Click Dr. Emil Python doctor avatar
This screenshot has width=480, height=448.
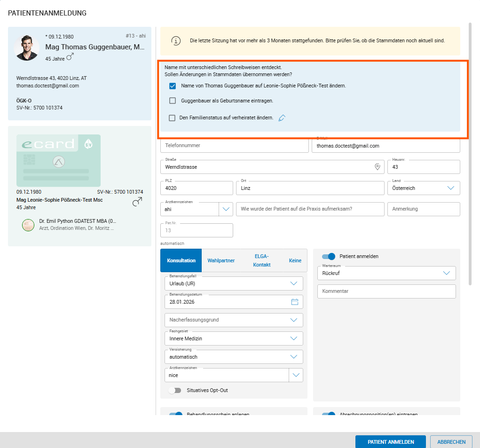coord(28,225)
